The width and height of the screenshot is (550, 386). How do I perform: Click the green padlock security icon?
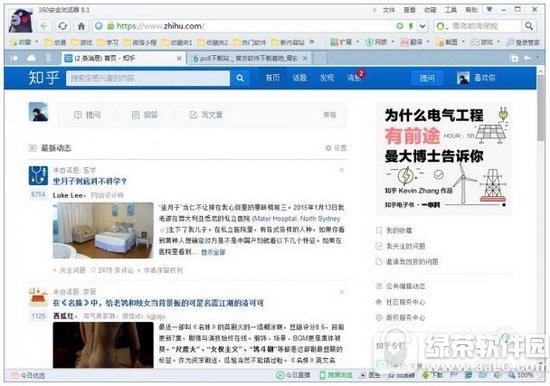pyautogui.click(x=111, y=26)
